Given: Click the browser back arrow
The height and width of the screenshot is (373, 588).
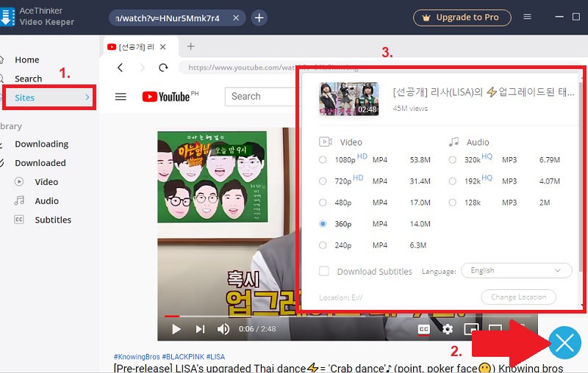Looking at the screenshot, I should click(121, 68).
